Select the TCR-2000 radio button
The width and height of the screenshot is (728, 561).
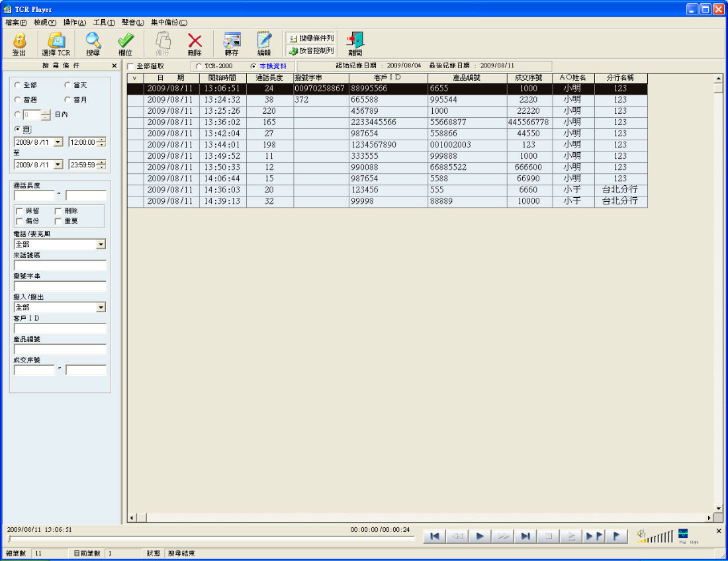[x=199, y=66]
